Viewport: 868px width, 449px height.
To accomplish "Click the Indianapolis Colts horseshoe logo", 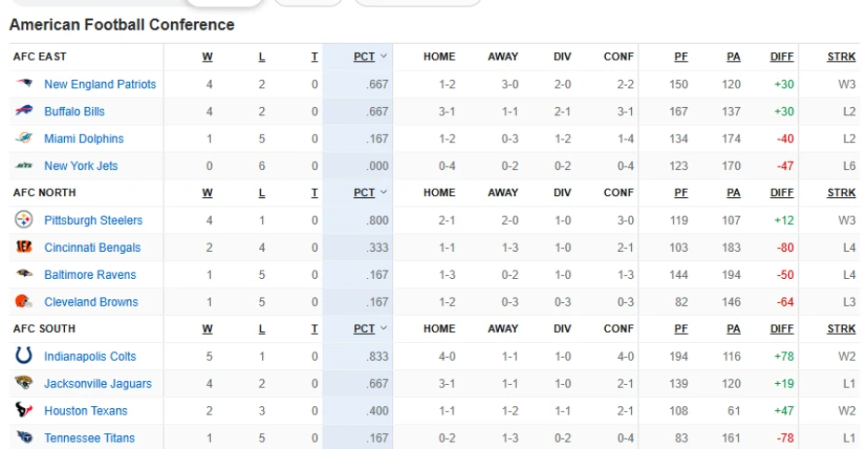I will 24,356.
